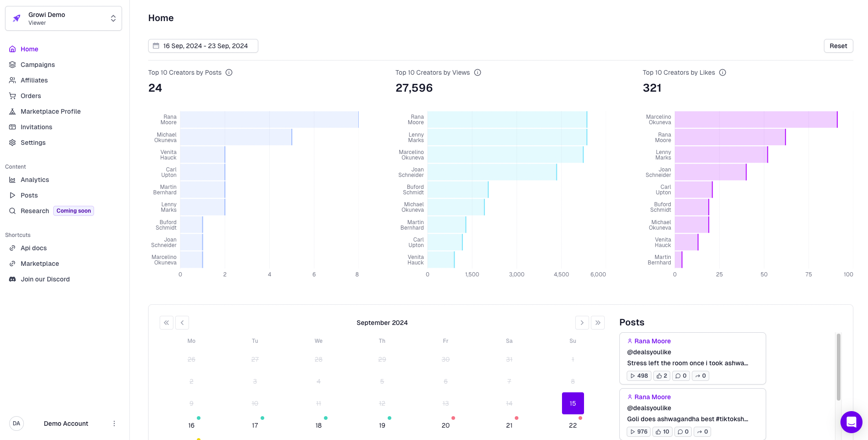Select September 15 on the calendar

pos(572,403)
